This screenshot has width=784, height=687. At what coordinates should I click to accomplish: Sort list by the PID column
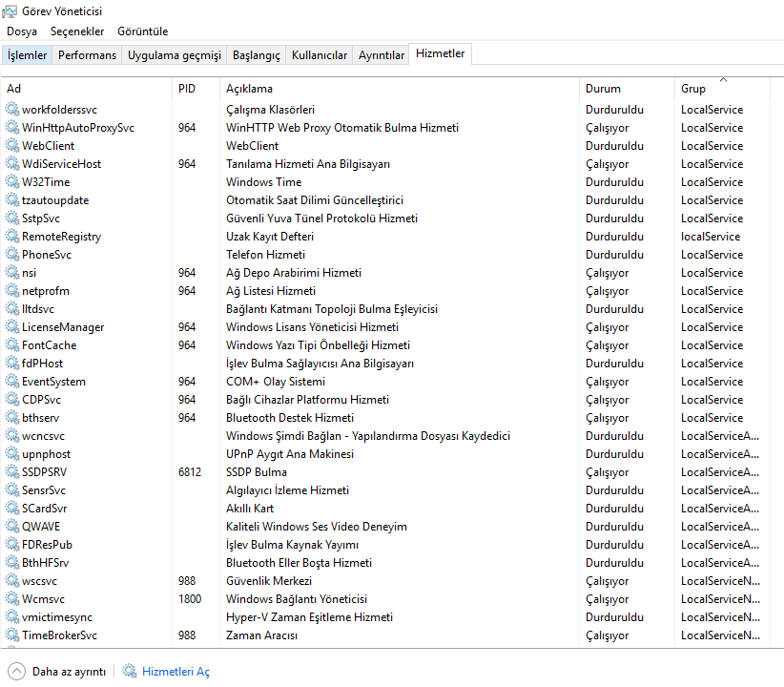(186, 89)
